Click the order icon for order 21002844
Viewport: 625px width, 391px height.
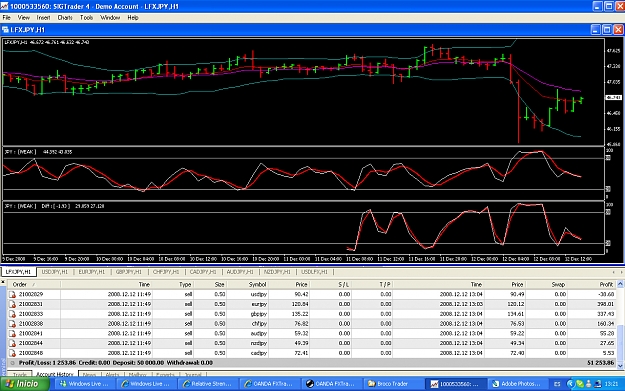coord(12,343)
